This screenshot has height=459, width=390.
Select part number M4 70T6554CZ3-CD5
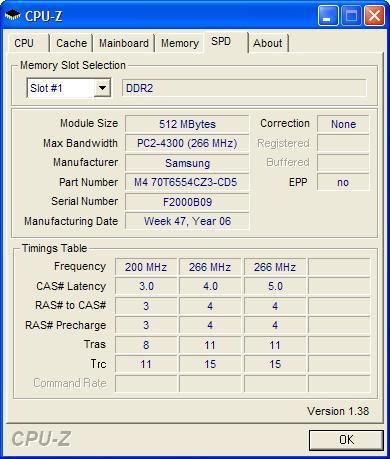[187, 182]
